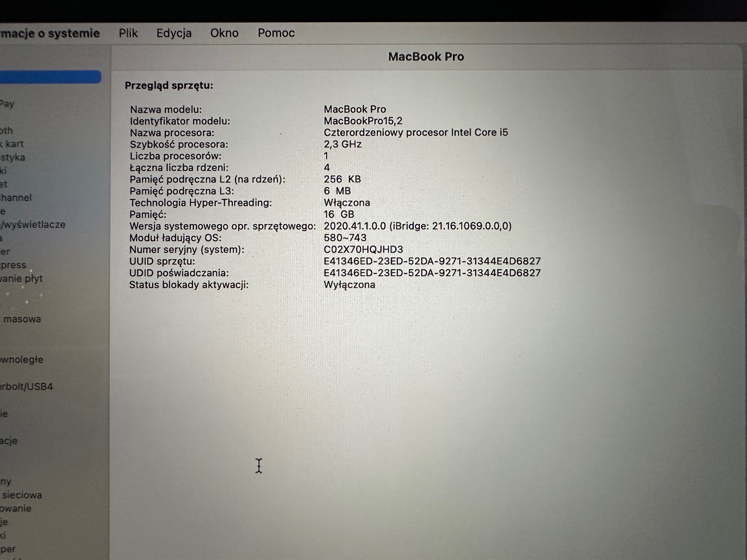Click the 'Nazwa modelu:' label
The width and height of the screenshot is (747, 560).
point(166,109)
